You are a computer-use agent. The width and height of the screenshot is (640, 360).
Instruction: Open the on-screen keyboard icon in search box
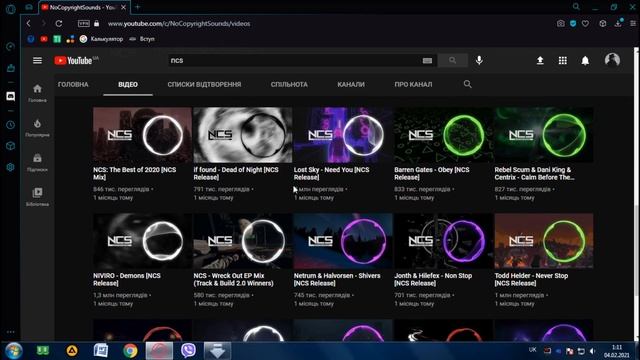coord(427,60)
